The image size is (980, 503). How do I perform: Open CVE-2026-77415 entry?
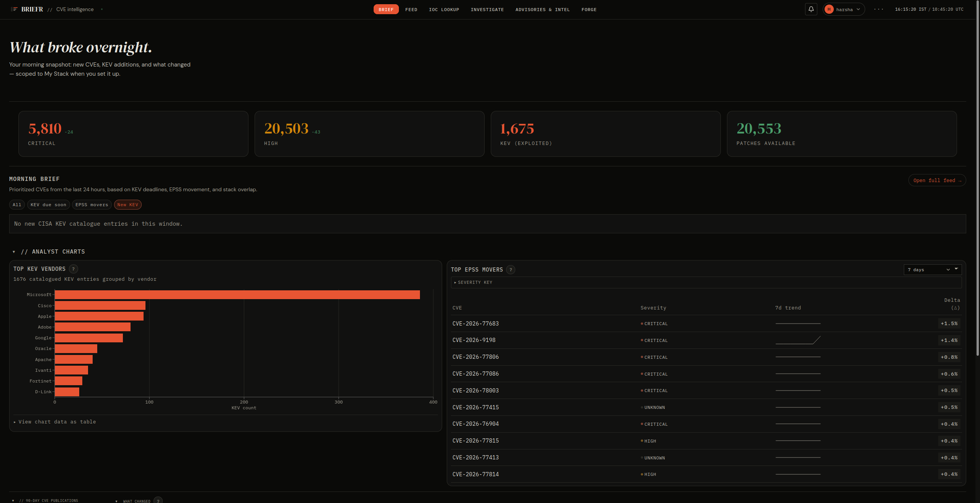click(x=475, y=407)
